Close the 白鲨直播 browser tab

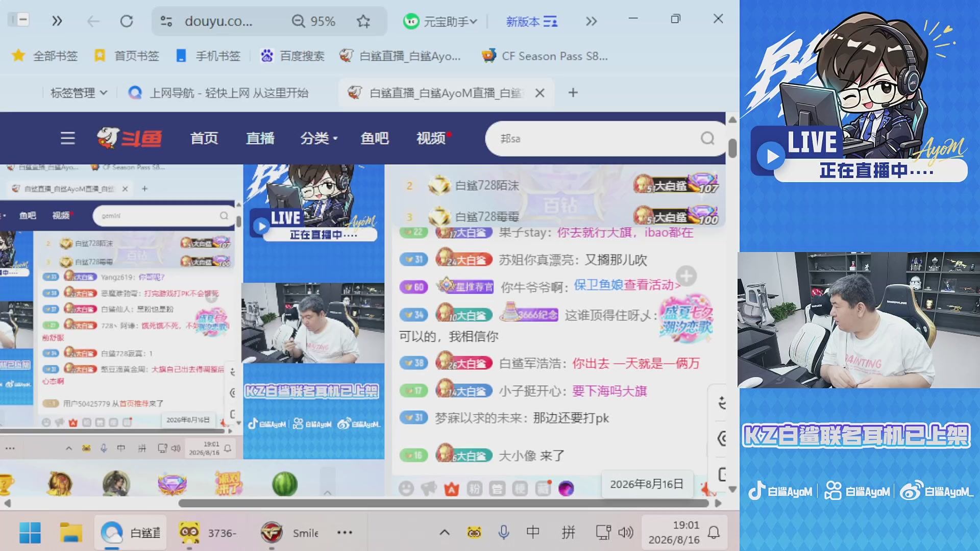(540, 93)
